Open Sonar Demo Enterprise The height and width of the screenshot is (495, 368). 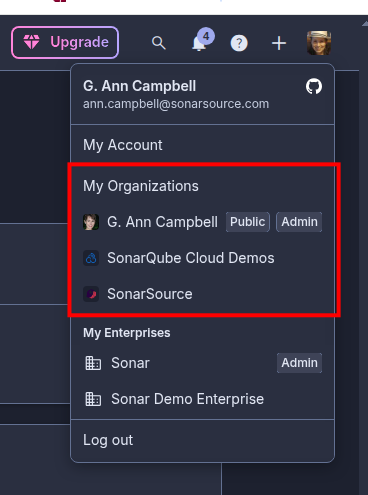click(202, 399)
